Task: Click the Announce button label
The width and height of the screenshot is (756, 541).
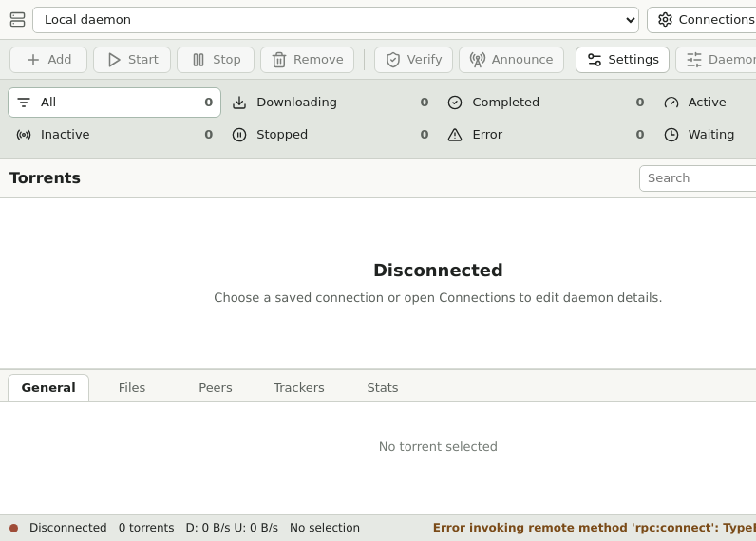Action: pyautogui.click(x=522, y=59)
